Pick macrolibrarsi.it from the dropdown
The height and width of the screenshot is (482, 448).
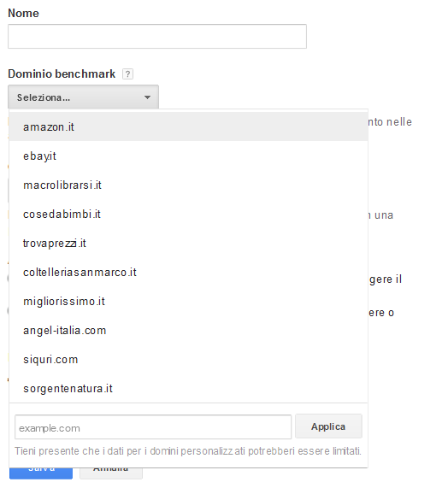coord(188,185)
